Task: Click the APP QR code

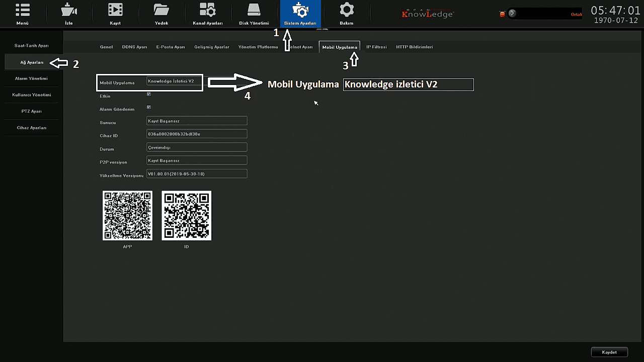Action: click(x=127, y=215)
